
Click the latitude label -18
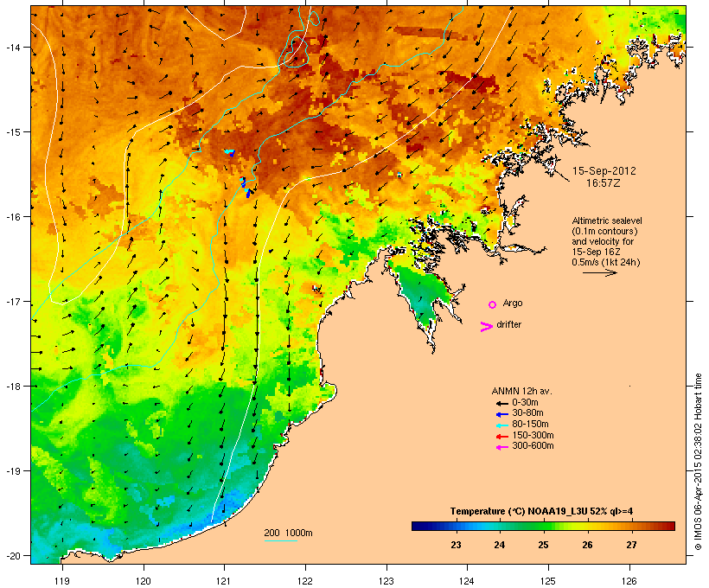(x=12, y=387)
